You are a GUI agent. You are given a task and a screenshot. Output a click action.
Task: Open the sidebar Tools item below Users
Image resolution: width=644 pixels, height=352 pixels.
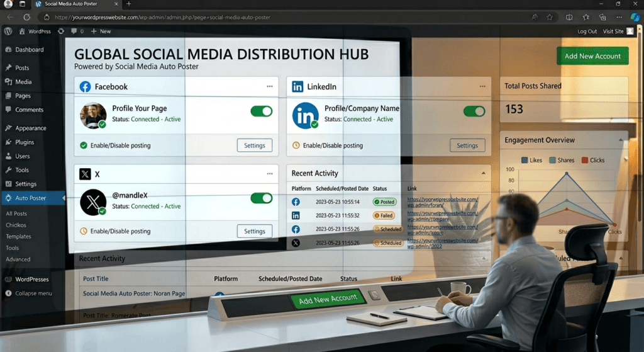tap(22, 170)
